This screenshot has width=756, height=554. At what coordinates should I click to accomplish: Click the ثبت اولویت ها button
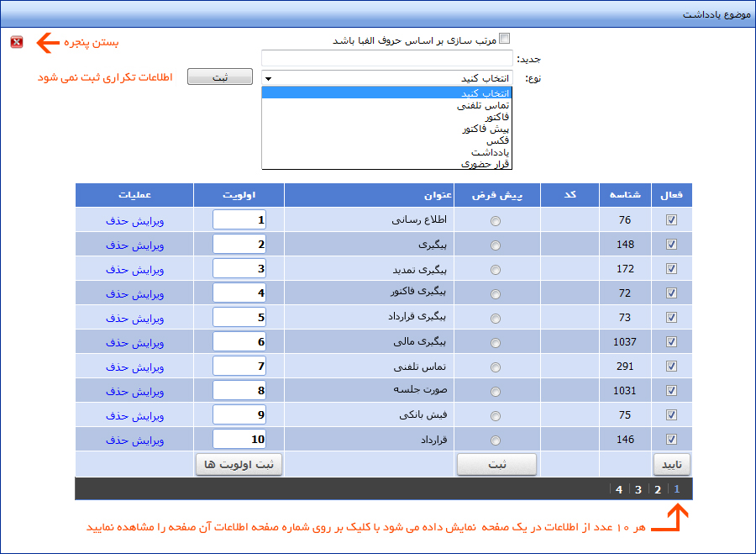239,464
